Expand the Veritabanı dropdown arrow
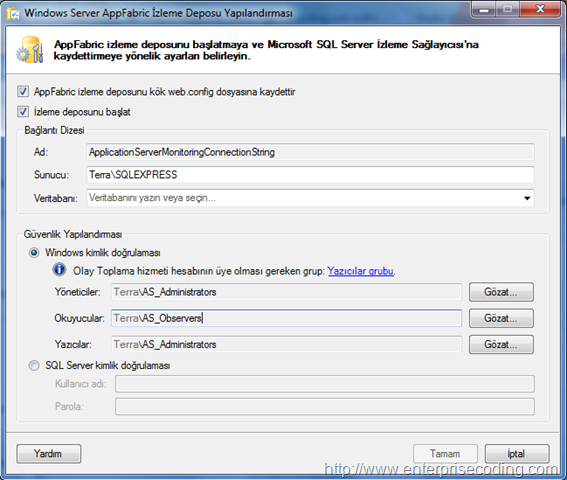Viewport: 567px width, 480px height. tap(527, 198)
